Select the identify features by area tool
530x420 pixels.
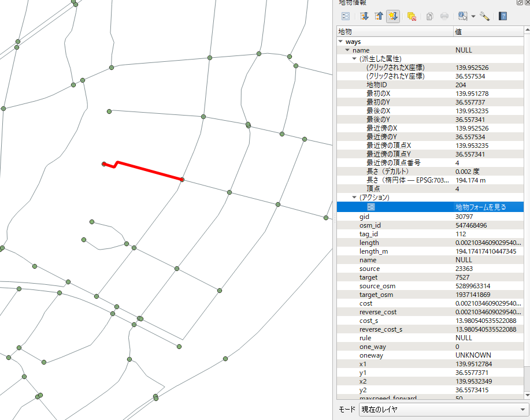click(462, 17)
